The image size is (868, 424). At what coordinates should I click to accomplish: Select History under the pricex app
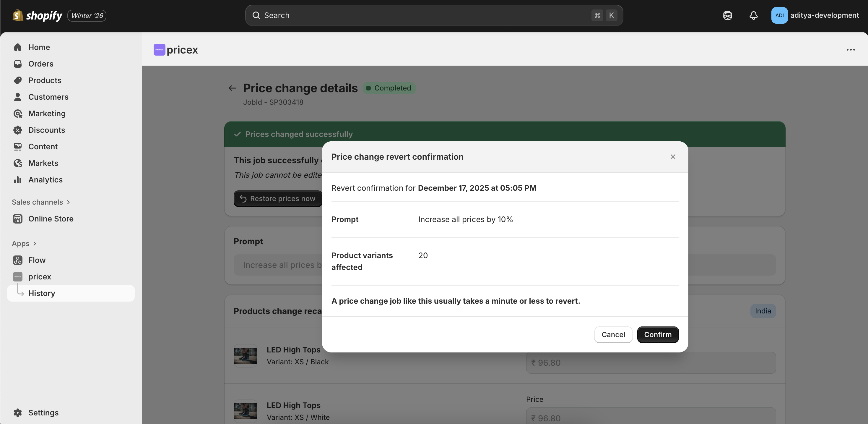tap(41, 293)
